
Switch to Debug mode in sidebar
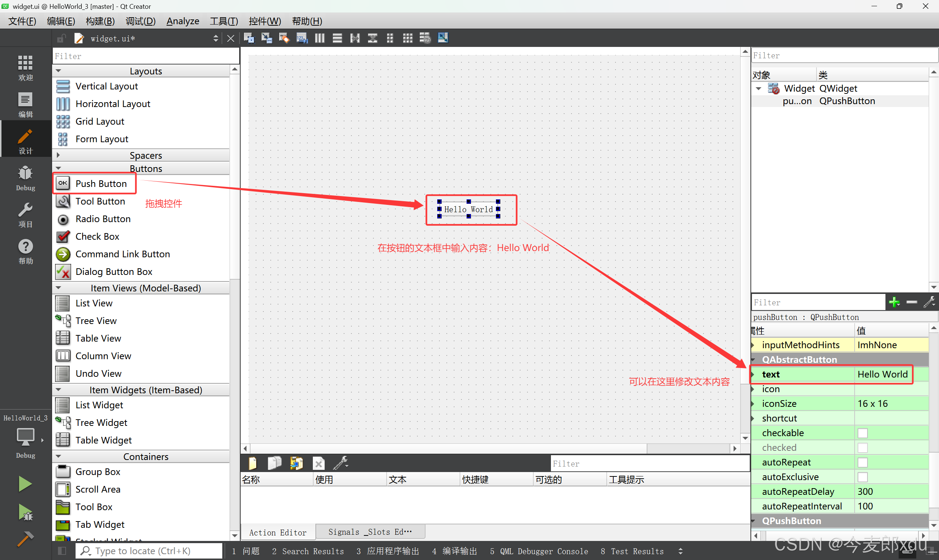pyautogui.click(x=25, y=178)
